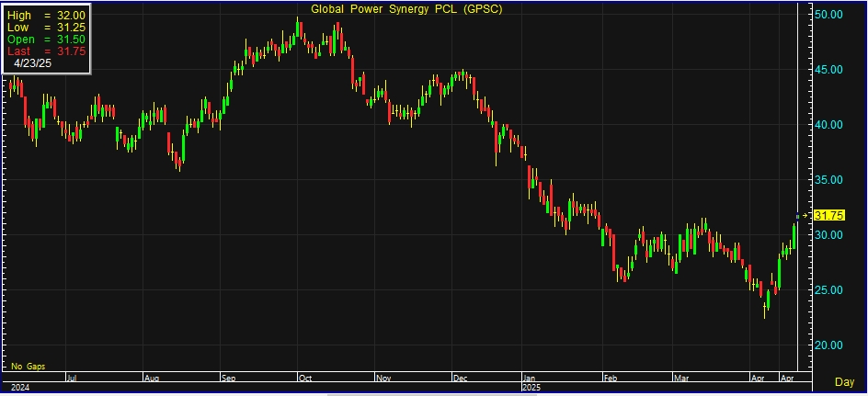Click the Day interval label
This screenshot has height=396, width=868.
point(843,381)
